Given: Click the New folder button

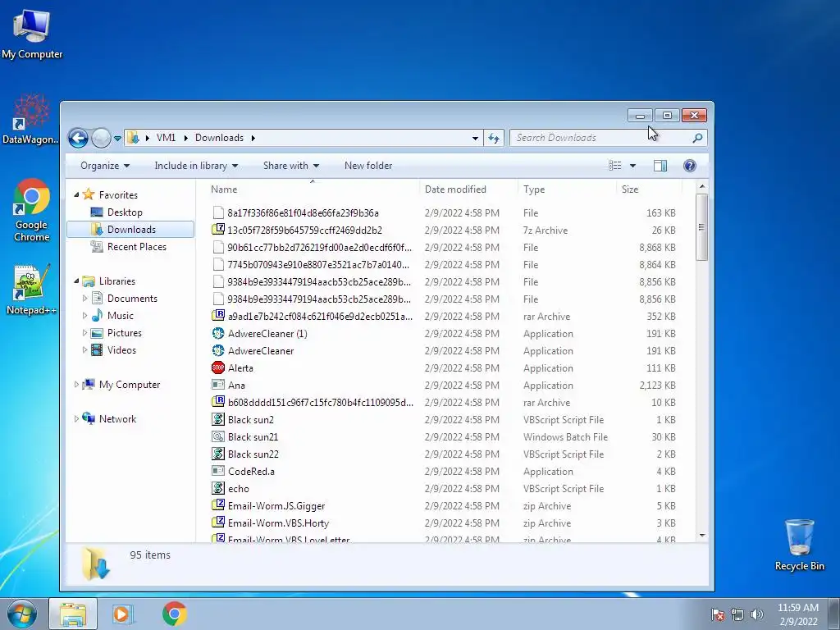Looking at the screenshot, I should click(x=368, y=166).
